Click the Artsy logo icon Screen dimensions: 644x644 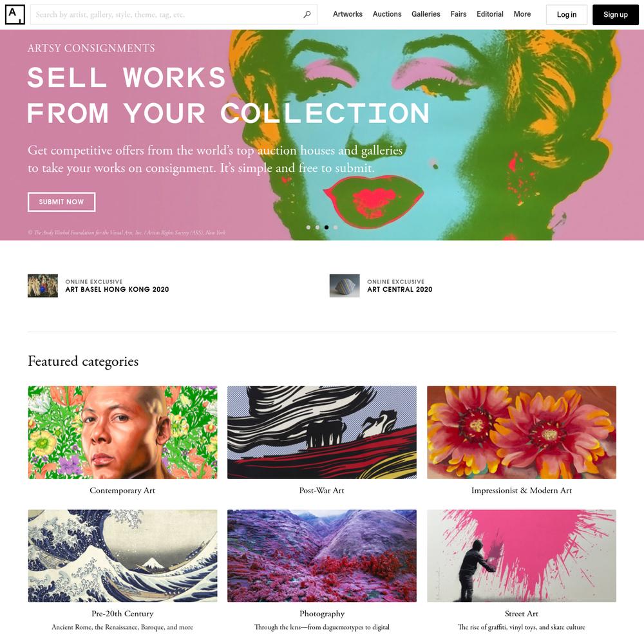(15, 14)
